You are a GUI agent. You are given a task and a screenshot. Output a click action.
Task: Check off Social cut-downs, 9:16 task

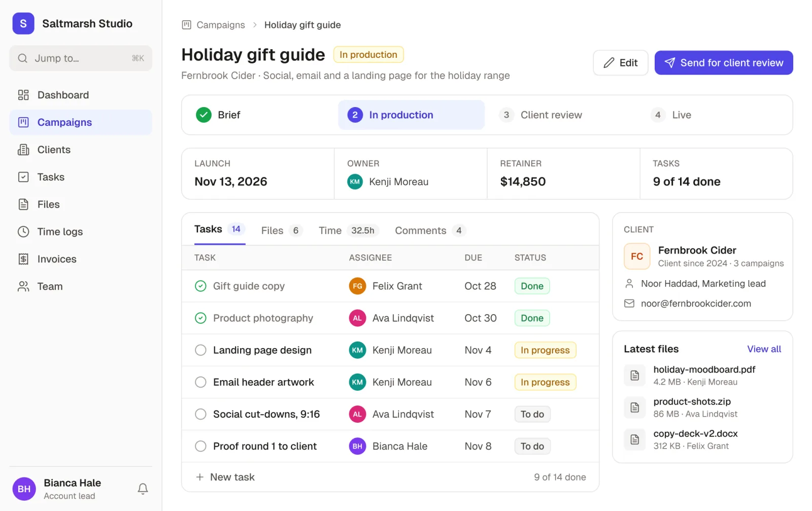click(x=200, y=414)
